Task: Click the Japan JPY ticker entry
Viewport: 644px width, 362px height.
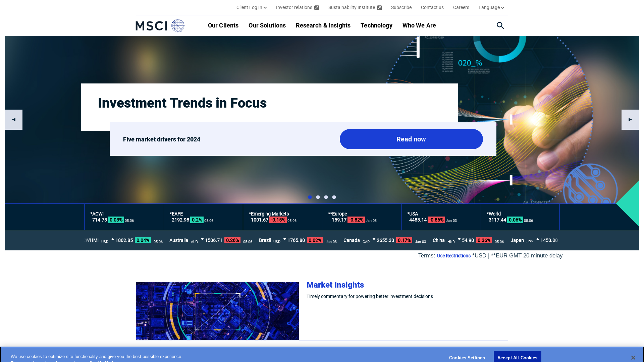Action: pyautogui.click(x=534, y=240)
